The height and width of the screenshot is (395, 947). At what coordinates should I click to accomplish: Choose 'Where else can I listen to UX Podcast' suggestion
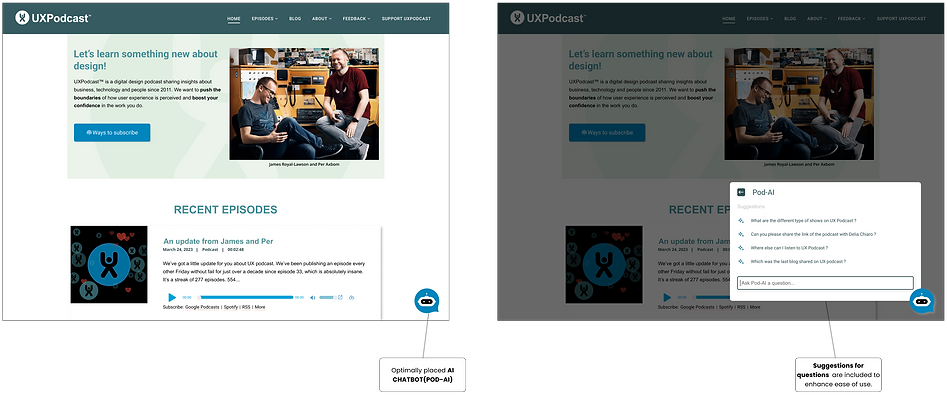789,248
